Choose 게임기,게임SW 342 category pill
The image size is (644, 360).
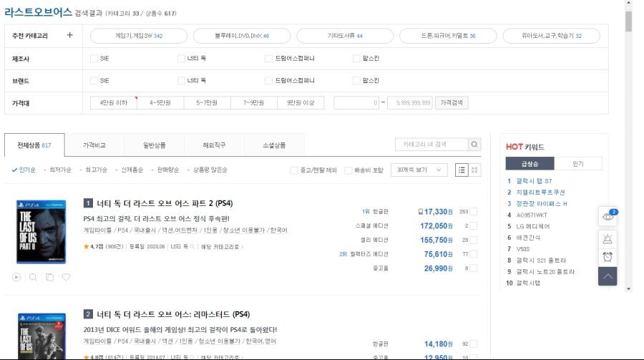coord(139,36)
